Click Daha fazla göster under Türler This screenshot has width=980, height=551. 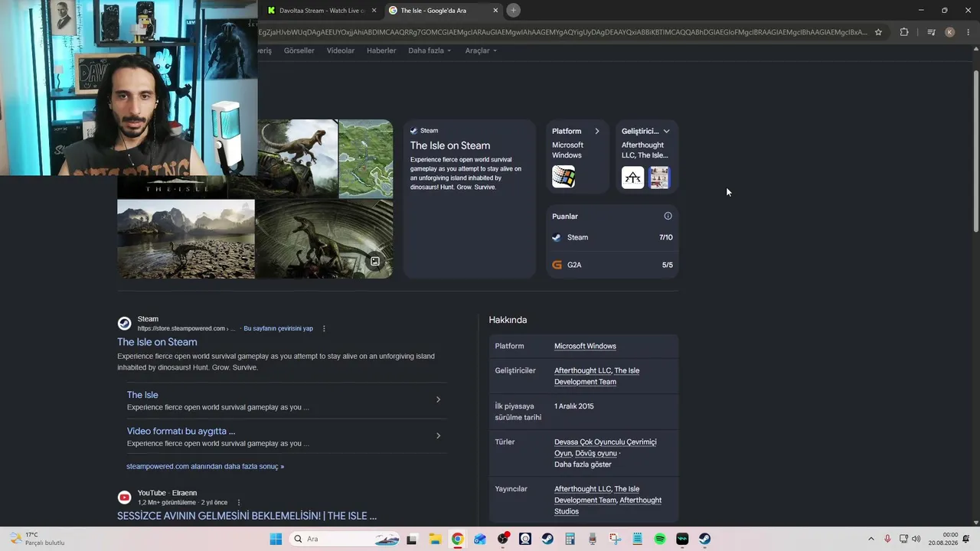[583, 465]
